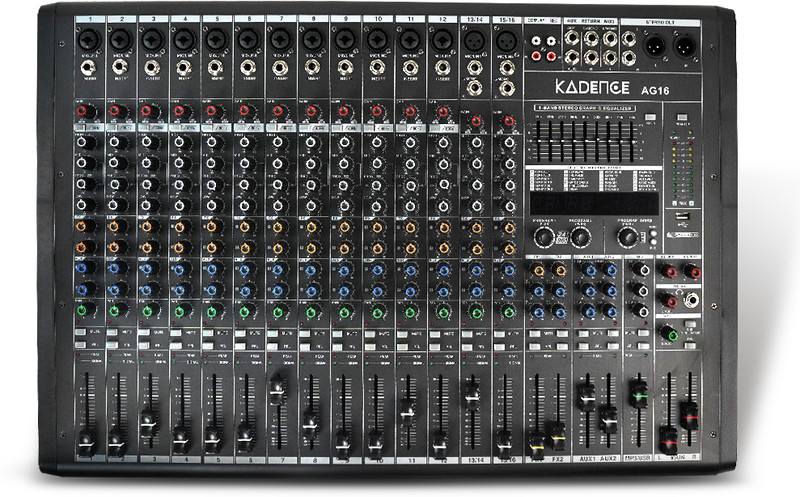
Task: Turn the red headphone level knob
Action: point(669,300)
